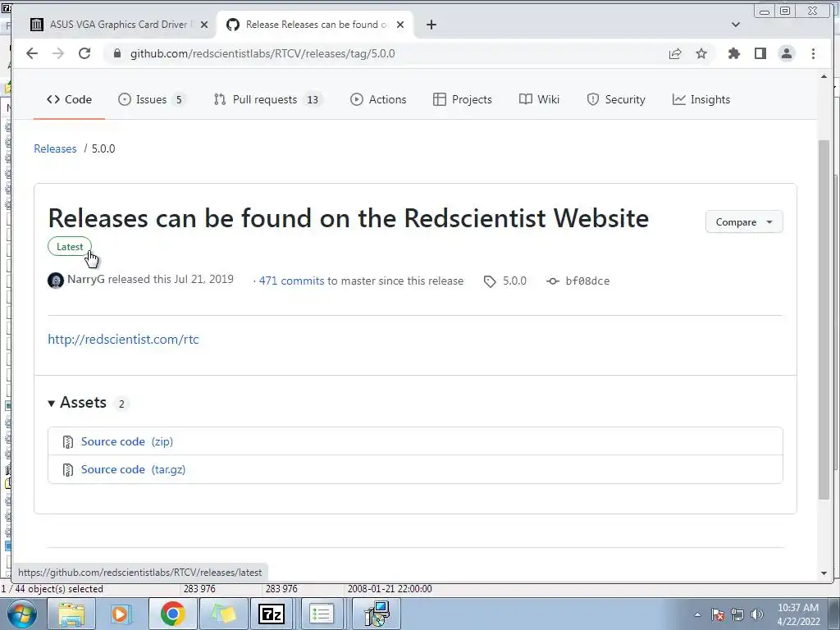The image size is (840, 630).
Task: Click the page vertical scrollbar thumb
Action: 824,320
